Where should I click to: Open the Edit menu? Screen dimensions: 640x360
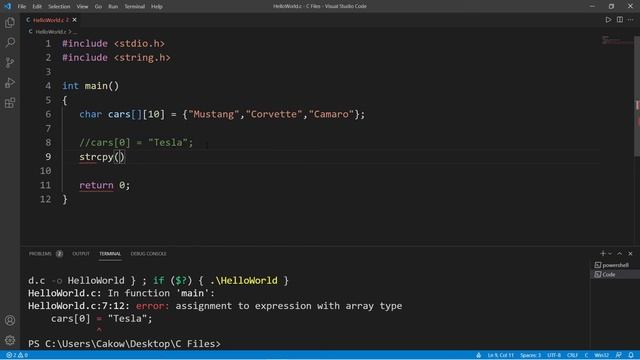[37, 6]
